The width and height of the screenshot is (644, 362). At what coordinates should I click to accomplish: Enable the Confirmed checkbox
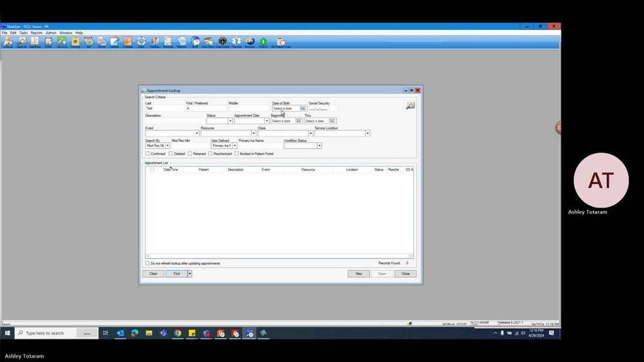(148, 154)
